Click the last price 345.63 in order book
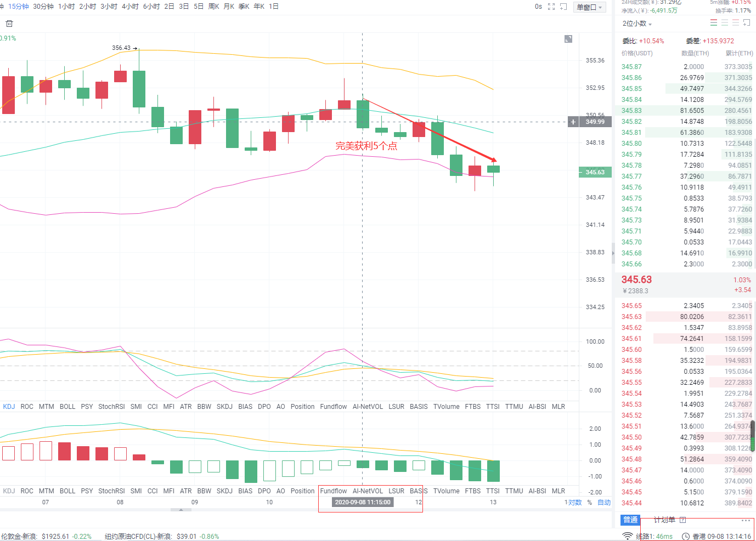Screen dimensions: 756x541 click(x=636, y=280)
